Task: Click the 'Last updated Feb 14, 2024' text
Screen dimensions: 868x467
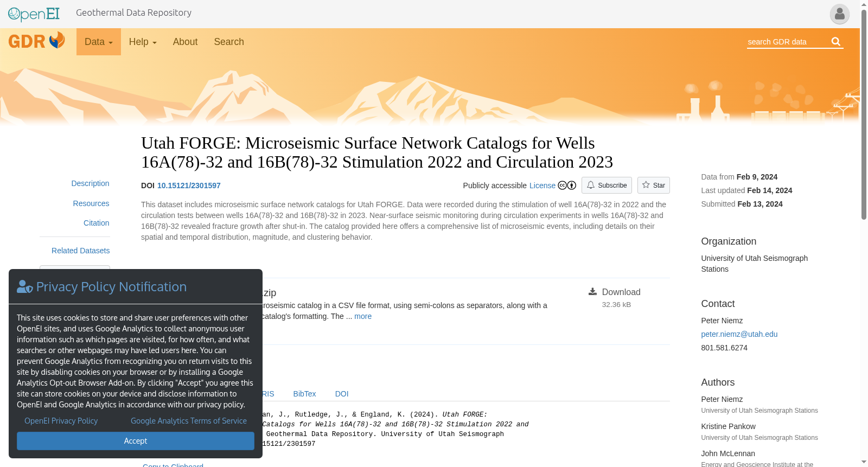Action: 746,190
